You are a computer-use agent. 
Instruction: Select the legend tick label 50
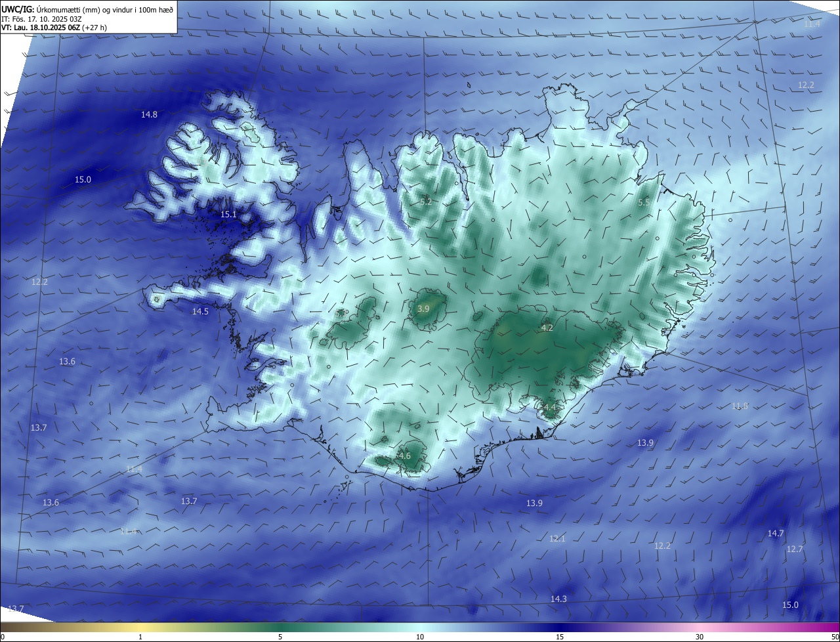tap(835, 637)
